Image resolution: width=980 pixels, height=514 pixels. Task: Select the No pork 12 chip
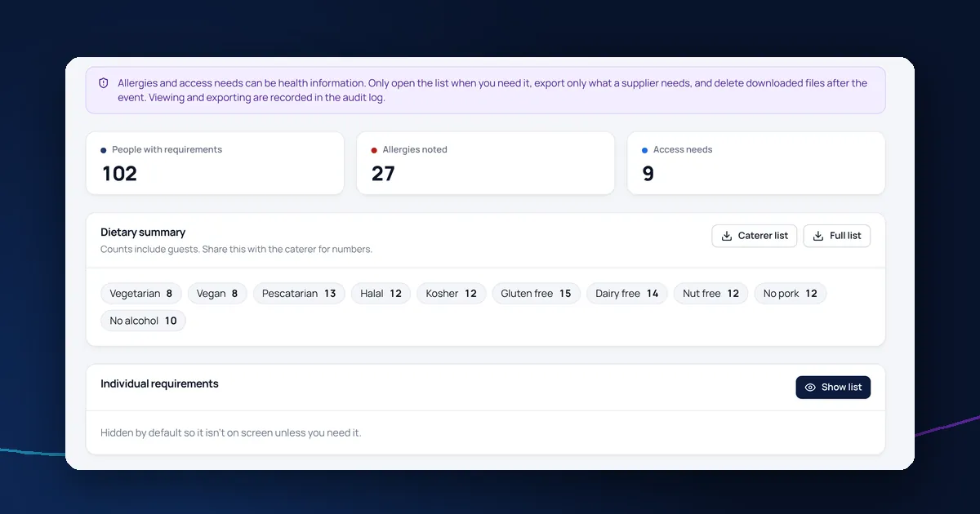coord(791,294)
